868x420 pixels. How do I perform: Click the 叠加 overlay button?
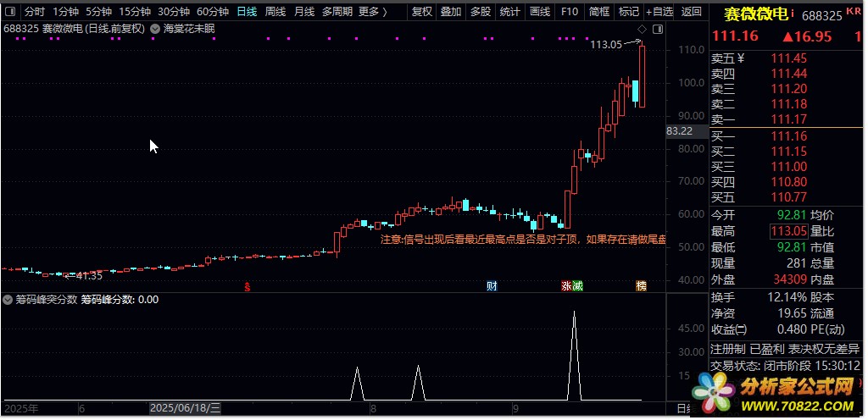[451, 11]
